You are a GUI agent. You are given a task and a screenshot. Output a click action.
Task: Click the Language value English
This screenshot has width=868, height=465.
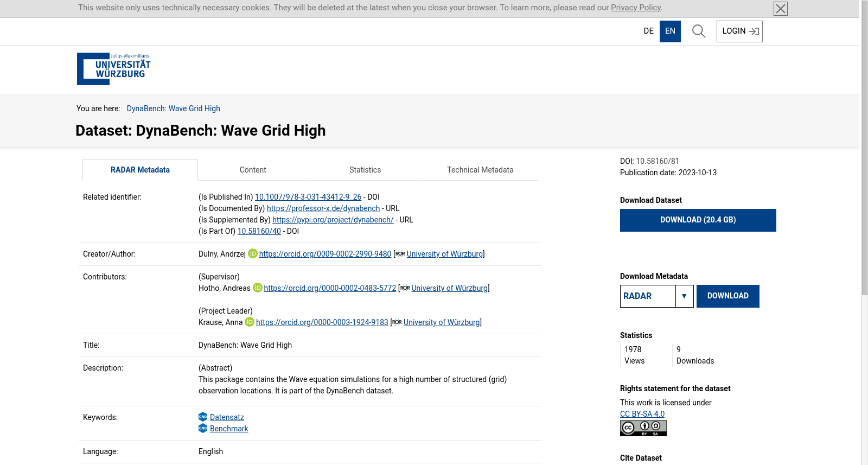point(210,451)
